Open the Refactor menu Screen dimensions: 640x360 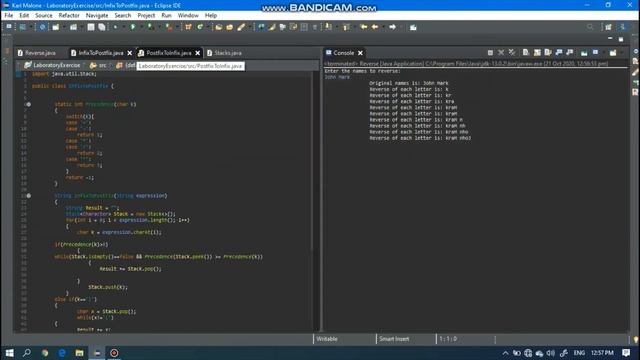point(69,15)
